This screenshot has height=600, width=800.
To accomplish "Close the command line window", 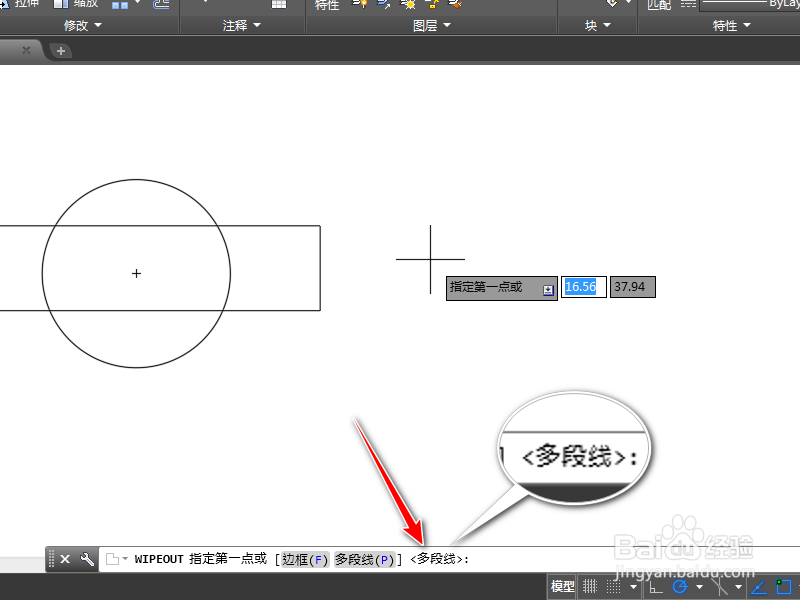I will (65, 559).
